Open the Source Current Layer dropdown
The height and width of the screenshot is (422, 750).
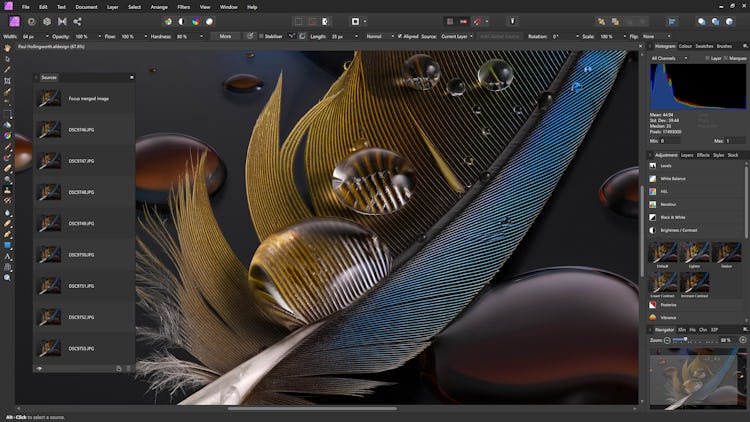click(x=455, y=36)
